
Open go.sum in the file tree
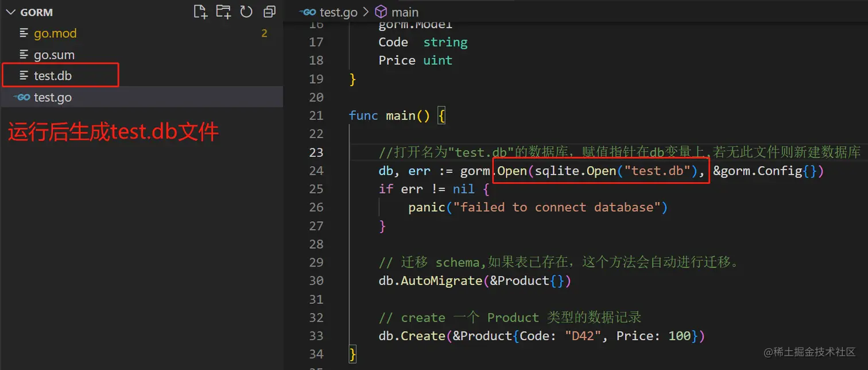click(x=141, y=55)
